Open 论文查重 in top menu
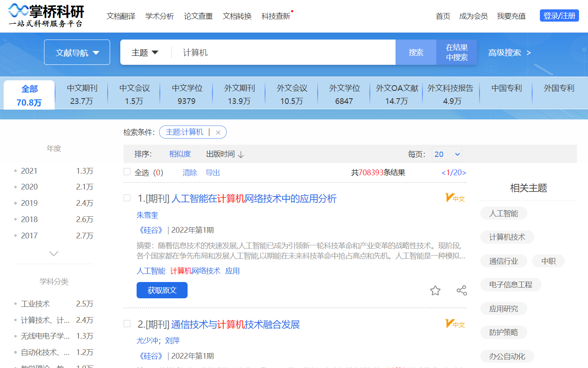Viewport: 588px width, 368px height. coord(198,16)
